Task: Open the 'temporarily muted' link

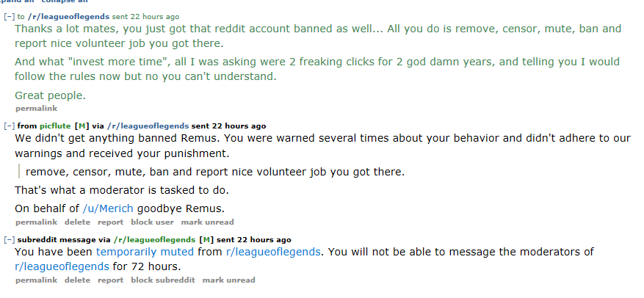Action: point(145,252)
